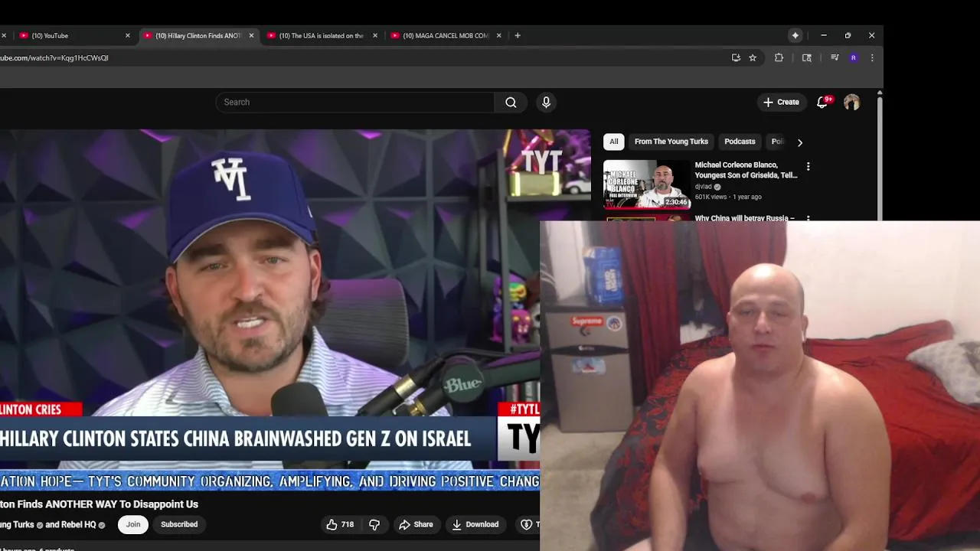
Task: Download the video
Action: pyautogui.click(x=475, y=524)
